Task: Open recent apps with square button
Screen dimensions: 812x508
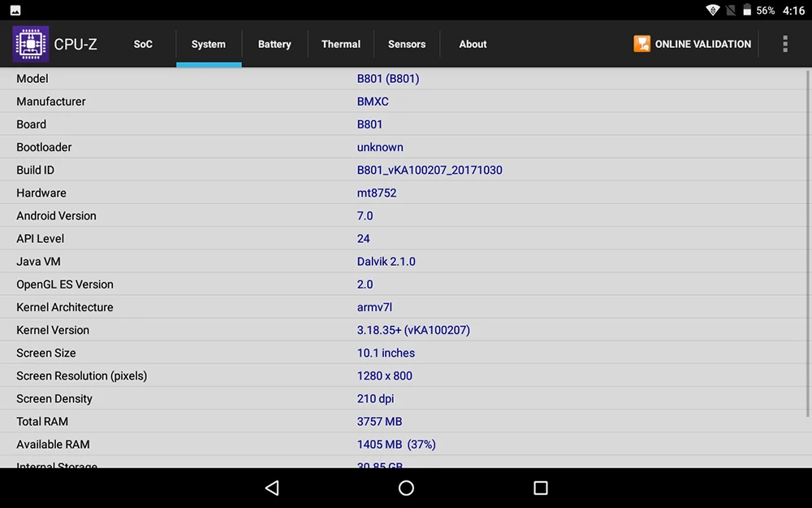Action: (x=541, y=488)
